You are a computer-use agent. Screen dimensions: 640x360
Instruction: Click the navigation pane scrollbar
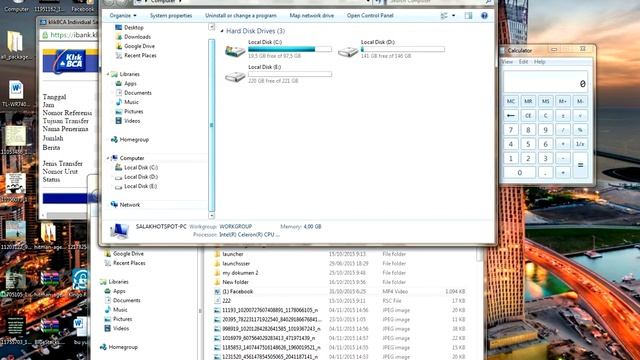click(211, 124)
